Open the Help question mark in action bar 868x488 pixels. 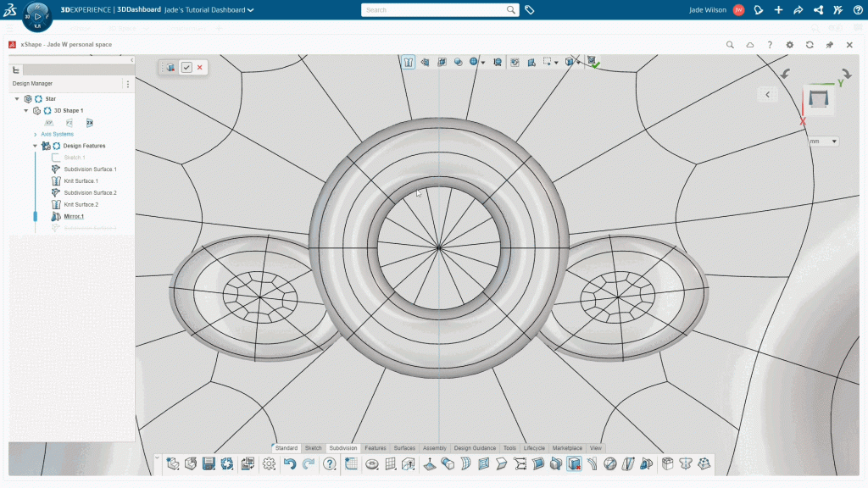click(330, 464)
